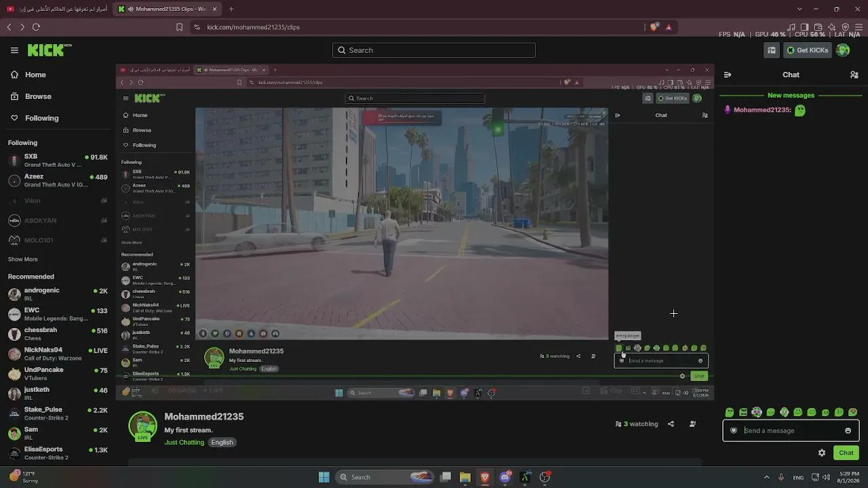Open the chat user list icon
The height and width of the screenshot is (488, 868).
click(854, 75)
